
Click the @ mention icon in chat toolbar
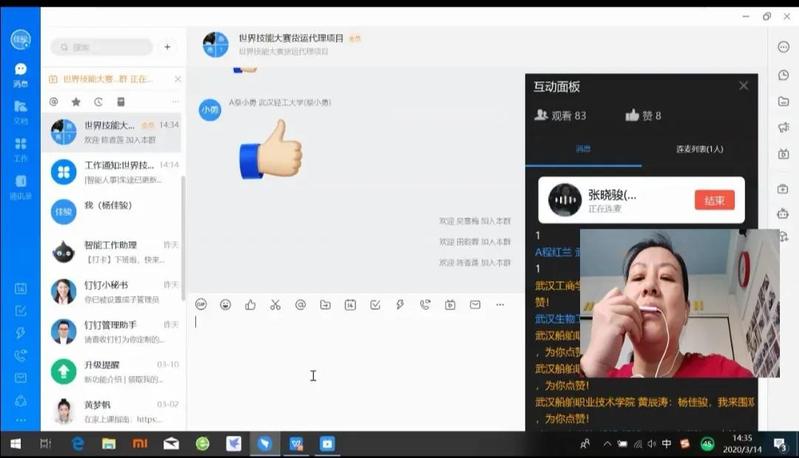(x=300, y=304)
